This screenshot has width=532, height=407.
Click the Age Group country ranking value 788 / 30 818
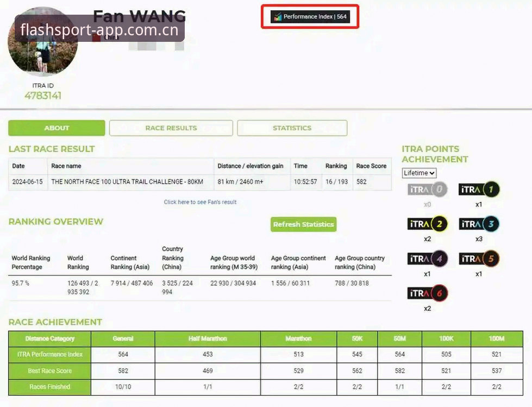pos(352,283)
